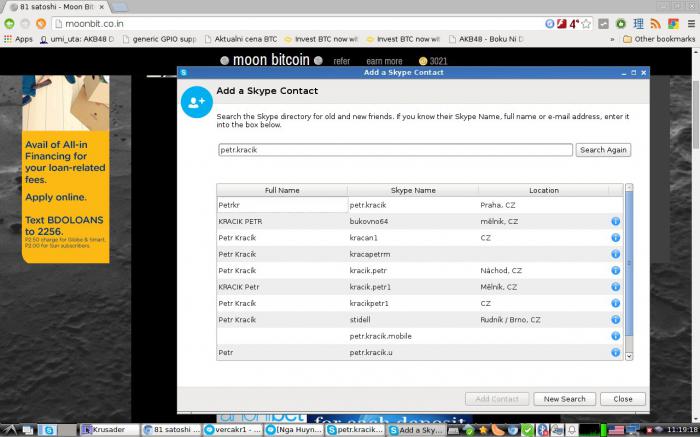The width and height of the screenshot is (700, 437).
Task: Expand the hidden bookmarks chevron
Action: 612,39
